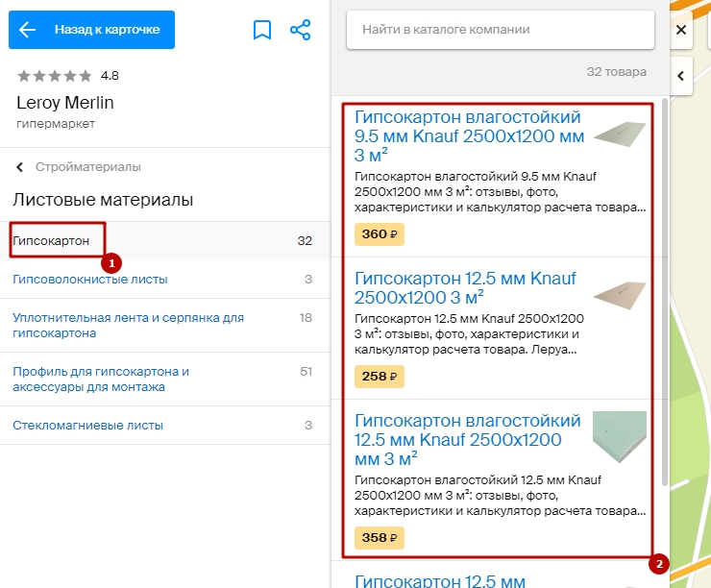Click the 9.5 мм drywall thumbnail
Image resolution: width=711 pixels, height=588 pixels.
pyautogui.click(x=620, y=135)
